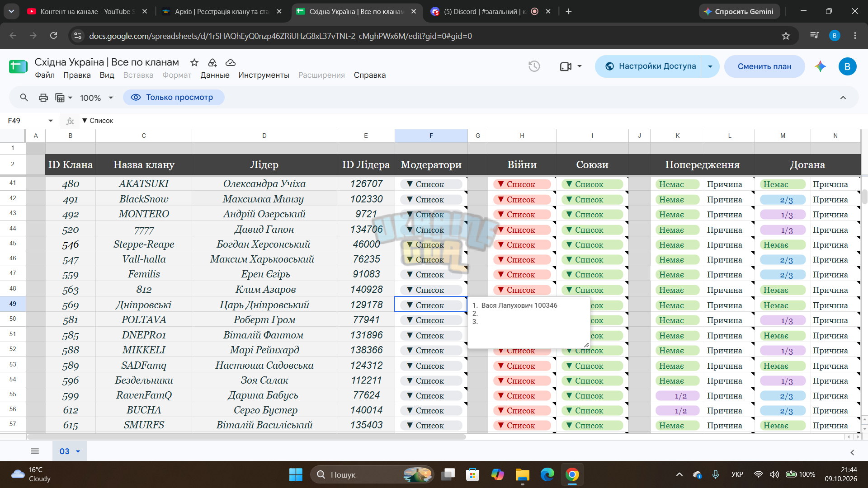Open all sheets list hamburger icon
Screen dimensions: 868x488
point(35,451)
